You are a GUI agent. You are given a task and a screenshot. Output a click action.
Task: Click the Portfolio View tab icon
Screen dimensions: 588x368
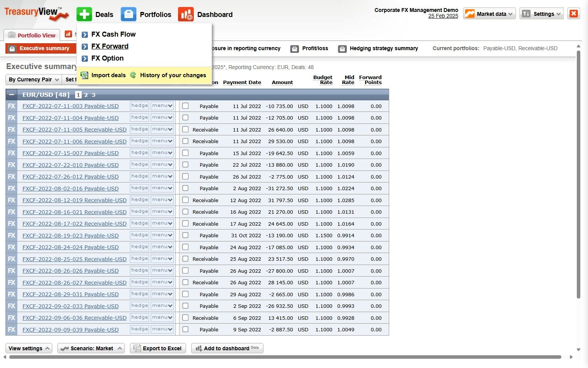pyautogui.click(x=12, y=35)
